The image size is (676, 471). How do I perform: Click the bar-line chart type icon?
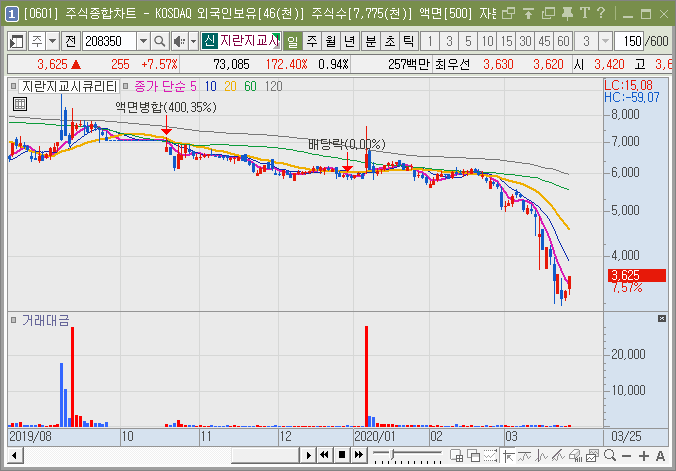point(541,455)
